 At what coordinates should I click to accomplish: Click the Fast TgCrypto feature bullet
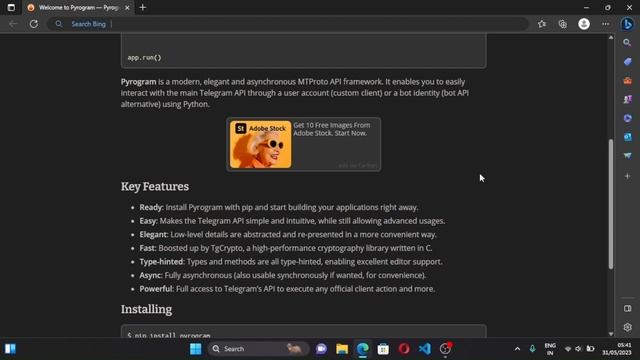(x=286, y=248)
